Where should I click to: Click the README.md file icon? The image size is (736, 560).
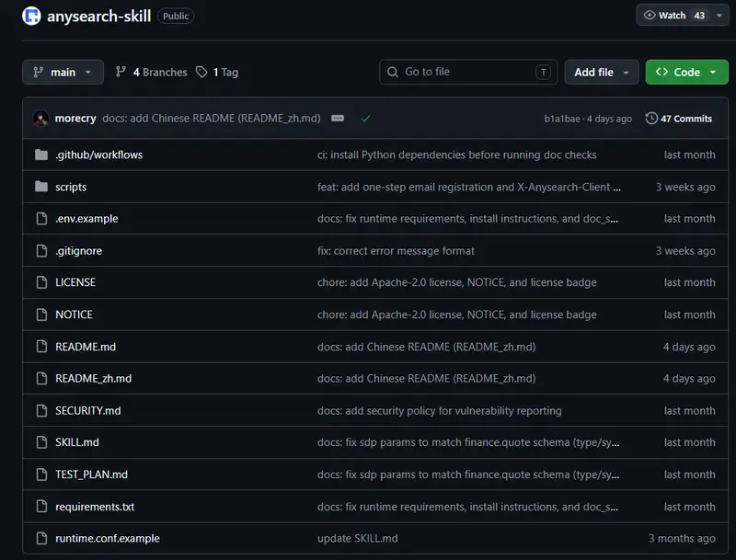click(41, 347)
